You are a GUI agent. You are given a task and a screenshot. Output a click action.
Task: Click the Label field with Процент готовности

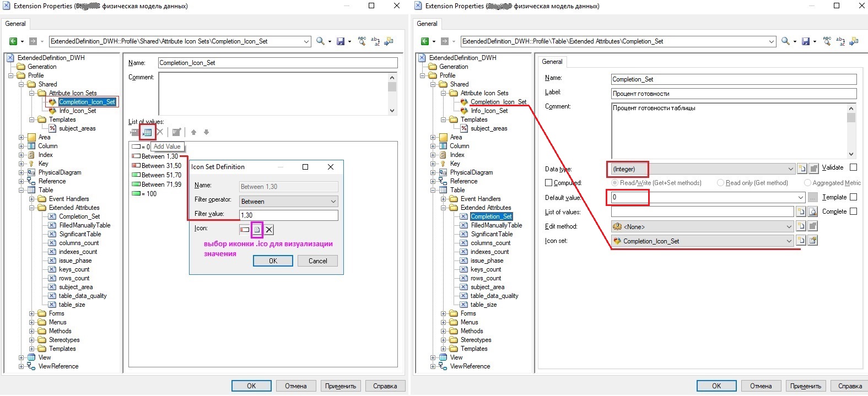[x=734, y=94]
